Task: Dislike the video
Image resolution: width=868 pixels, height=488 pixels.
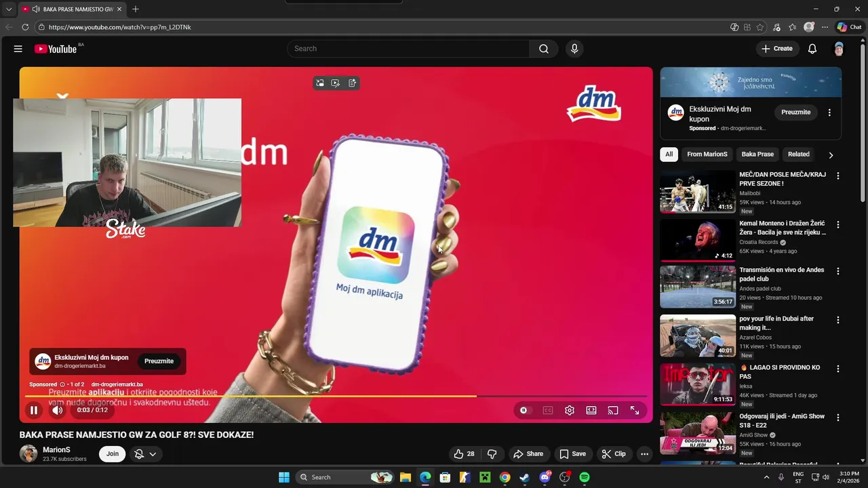Action: point(492,454)
